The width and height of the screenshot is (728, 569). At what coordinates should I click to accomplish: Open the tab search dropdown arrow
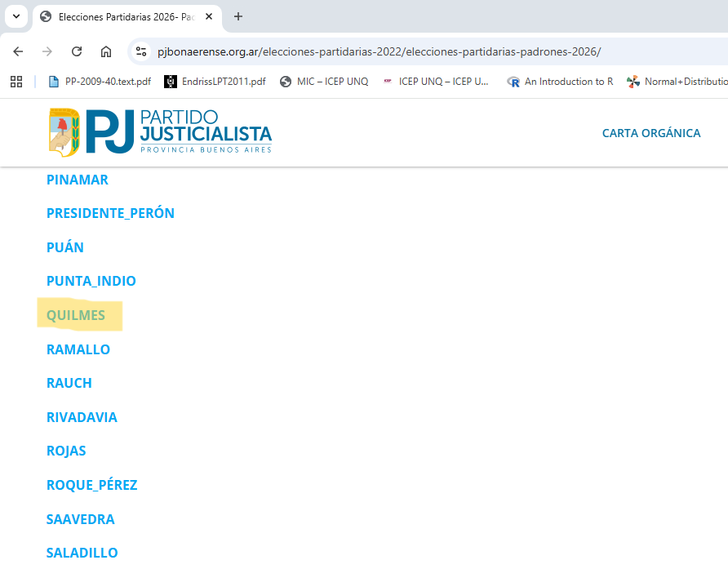[16, 16]
